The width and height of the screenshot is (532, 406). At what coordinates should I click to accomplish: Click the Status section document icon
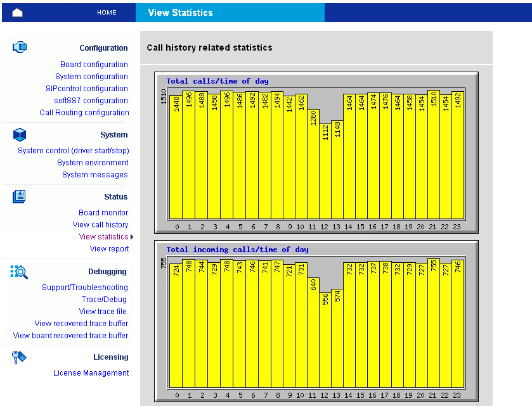(19, 196)
